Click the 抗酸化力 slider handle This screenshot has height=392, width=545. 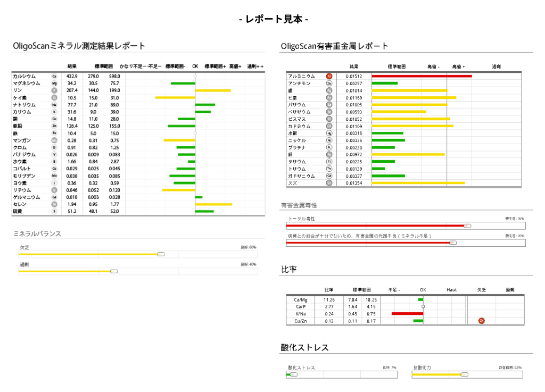click(464, 374)
